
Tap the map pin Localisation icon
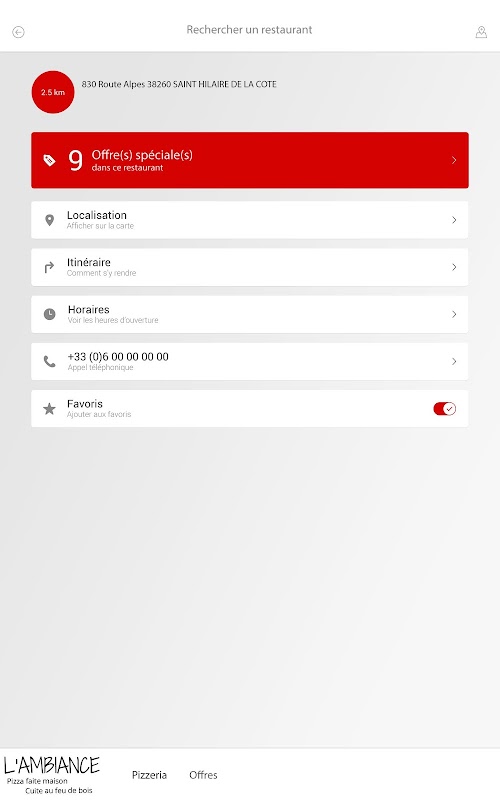click(49, 220)
